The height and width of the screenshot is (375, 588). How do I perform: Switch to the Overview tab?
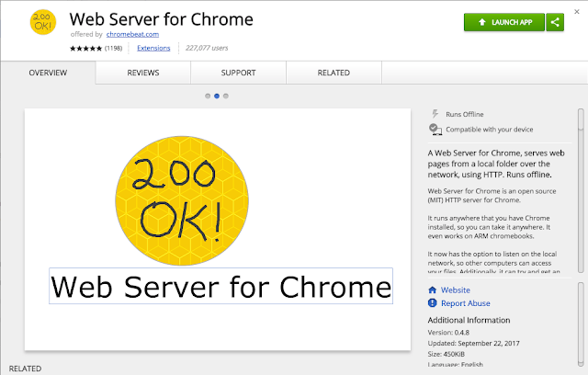click(48, 73)
